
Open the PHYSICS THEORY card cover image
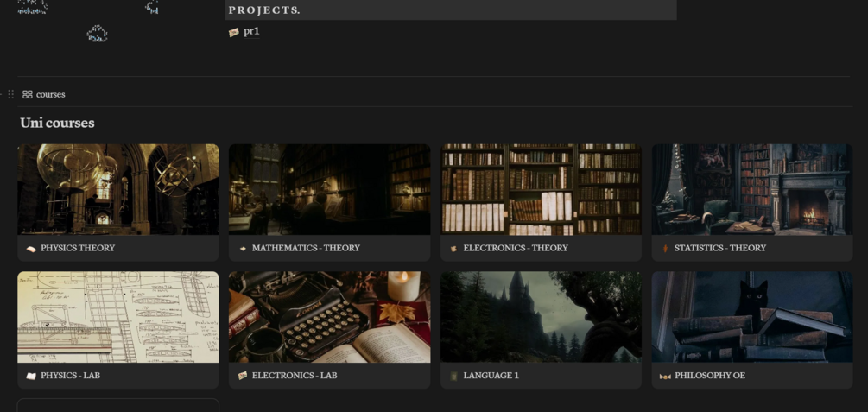click(118, 189)
